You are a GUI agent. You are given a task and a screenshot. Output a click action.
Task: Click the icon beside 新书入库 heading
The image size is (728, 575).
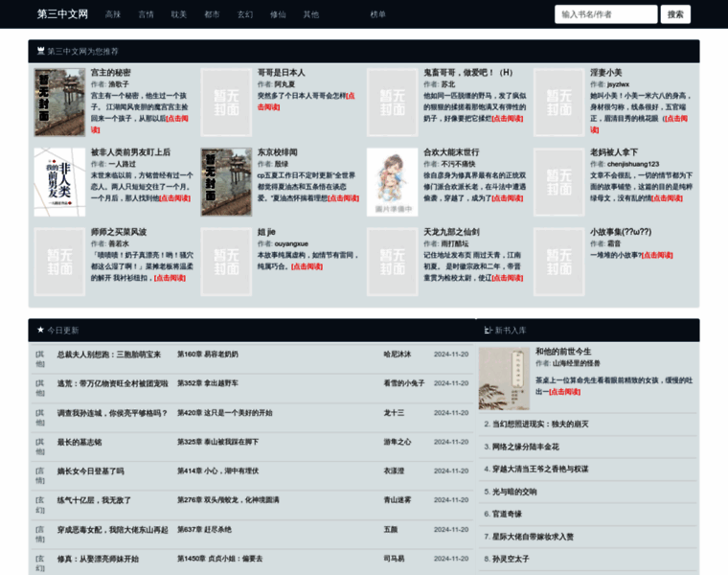[489, 330]
